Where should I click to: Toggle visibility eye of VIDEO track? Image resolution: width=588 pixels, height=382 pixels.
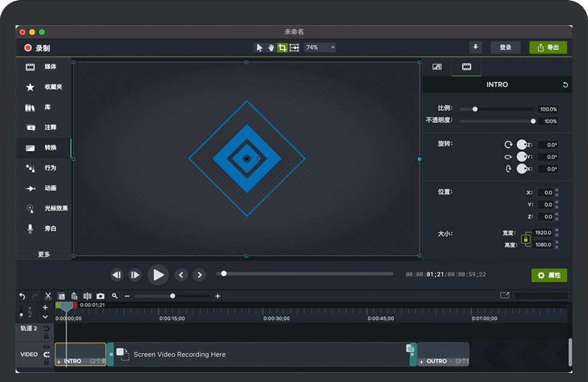pyautogui.click(x=46, y=347)
